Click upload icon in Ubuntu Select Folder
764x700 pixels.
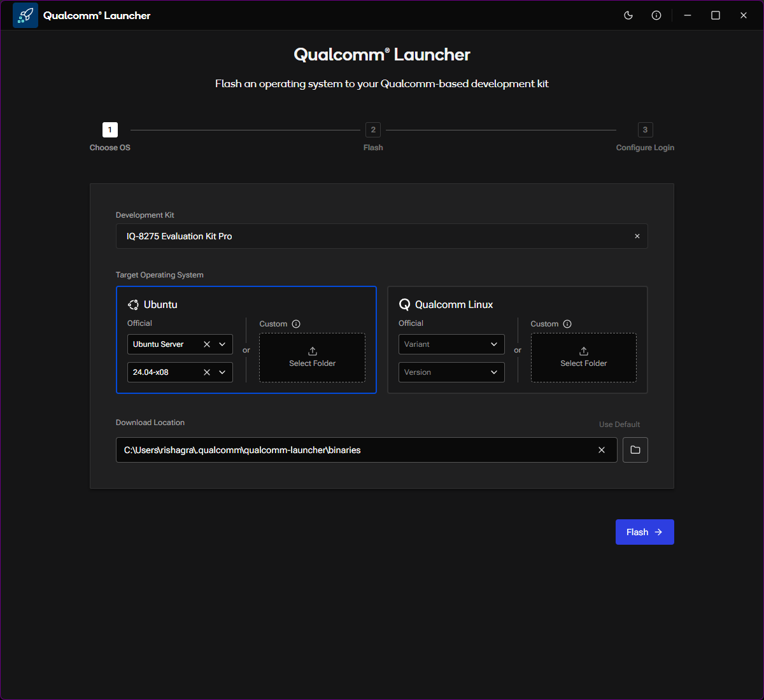[x=313, y=351]
